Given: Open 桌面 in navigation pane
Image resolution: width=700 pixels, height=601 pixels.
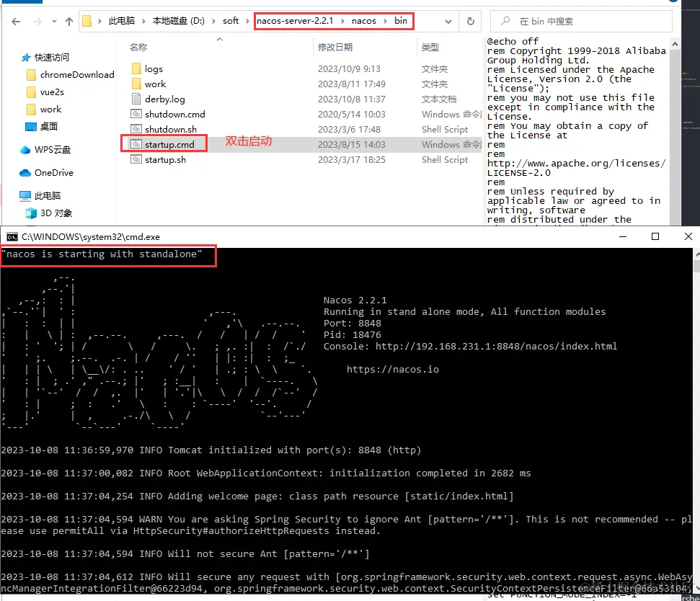Looking at the screenshot, I should point(48,127).
